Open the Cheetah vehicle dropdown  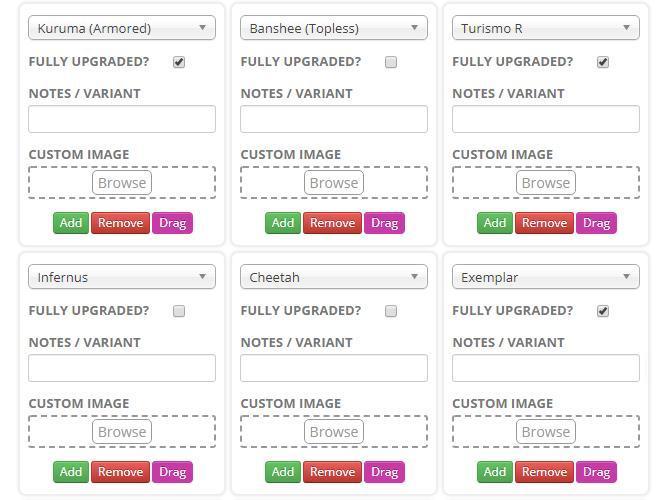(x=334, y=277)
